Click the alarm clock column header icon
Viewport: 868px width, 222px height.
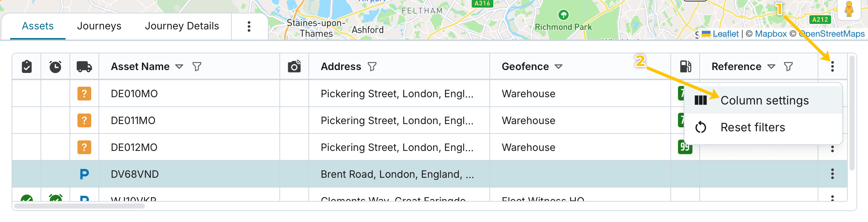pos(55,67)
